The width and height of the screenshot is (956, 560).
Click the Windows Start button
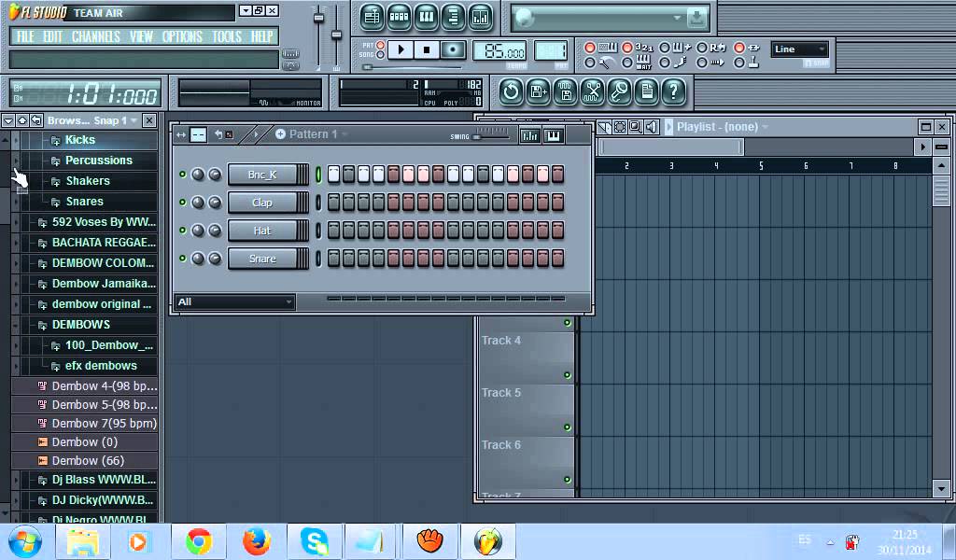(25, 541)
